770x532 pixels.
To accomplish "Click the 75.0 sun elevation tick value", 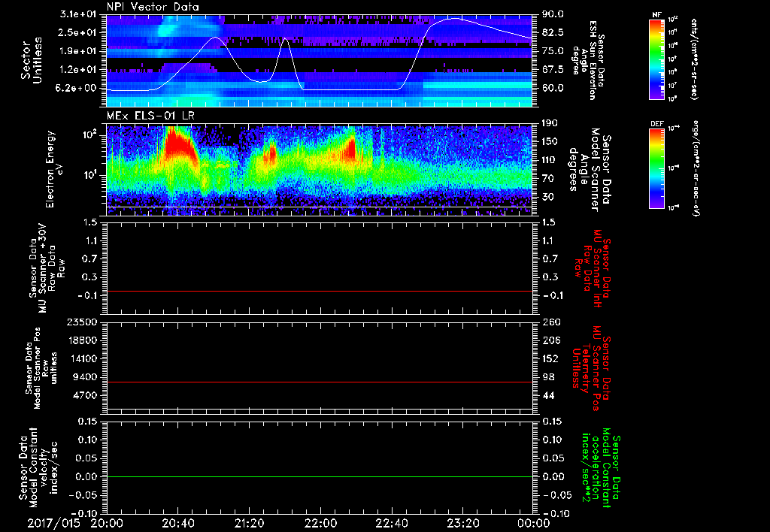I will click(x=553, y=51).
